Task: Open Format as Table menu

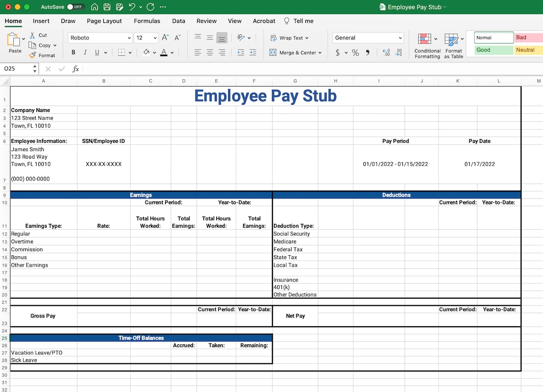Action: 453,46
